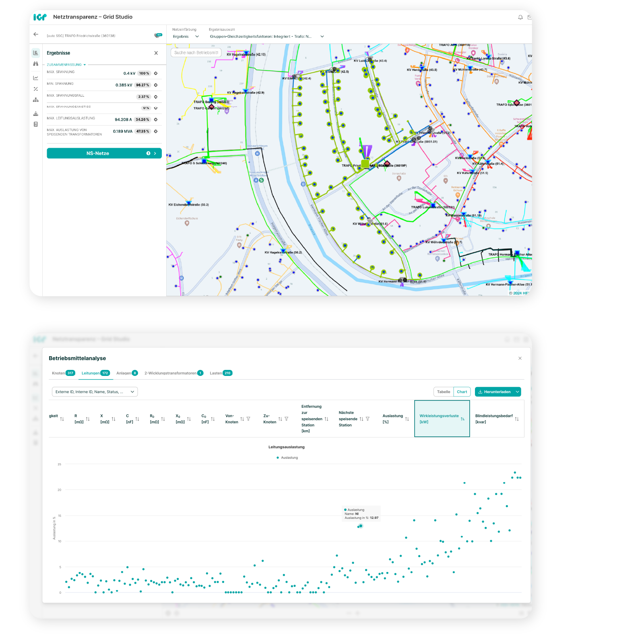Sort by Auslastung [%] column arrows
The width and height of the screenshot is (644, 644).
point(407,419)
